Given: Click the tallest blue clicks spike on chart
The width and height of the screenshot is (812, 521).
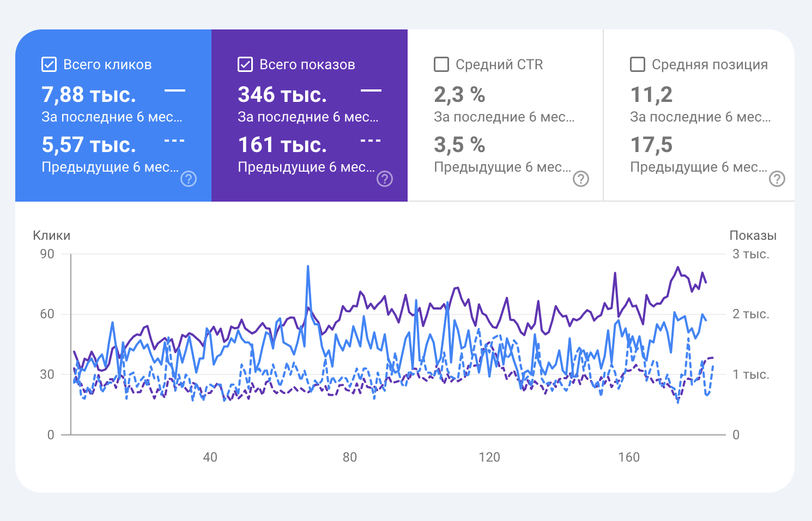Looking at the screenshot, I should 308,267.
